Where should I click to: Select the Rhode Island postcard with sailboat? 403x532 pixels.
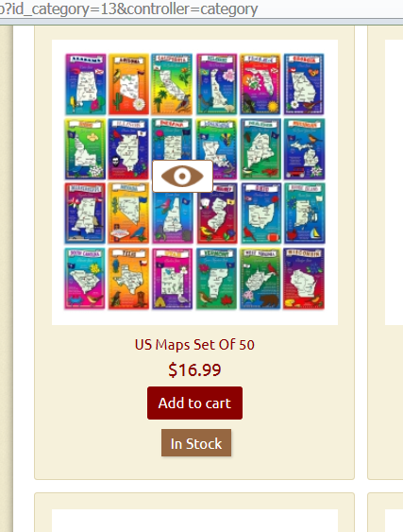(305, 213)
